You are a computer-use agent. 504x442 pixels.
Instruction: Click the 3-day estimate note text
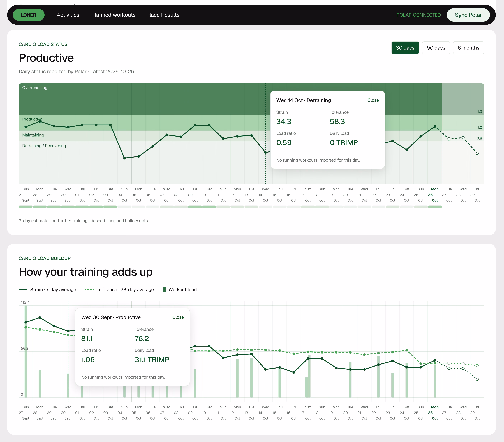[84, 221]
